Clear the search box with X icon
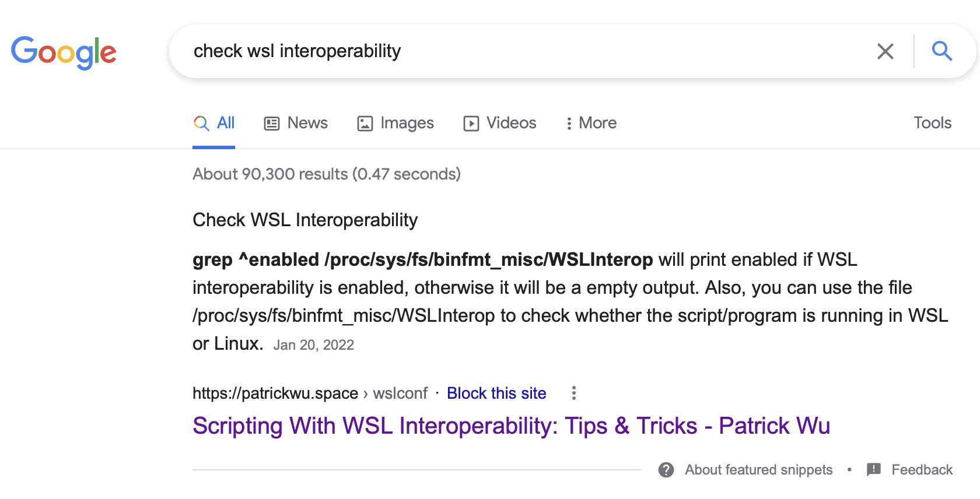Viewport: 980px width, 499px height. [885, 51]
